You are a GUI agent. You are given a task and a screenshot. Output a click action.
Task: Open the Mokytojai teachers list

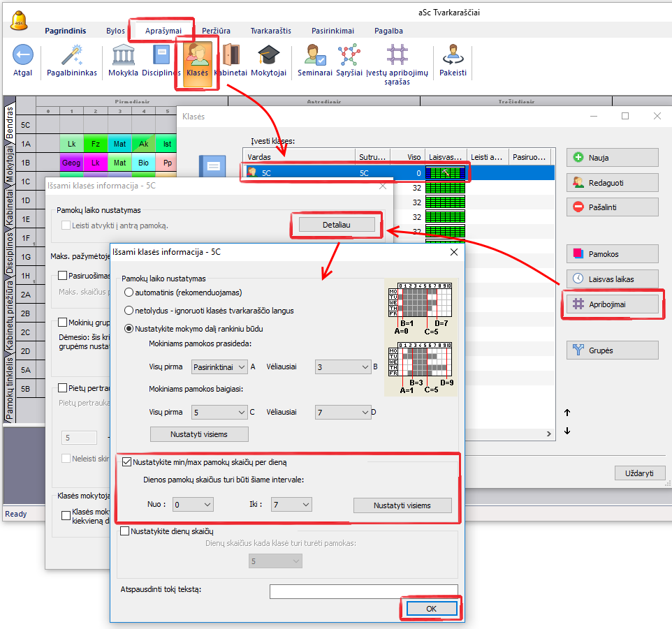click(x=269, y=56)
